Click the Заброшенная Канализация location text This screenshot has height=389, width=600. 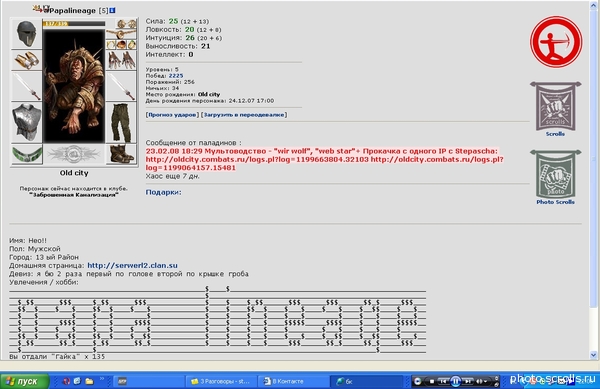(74, 195)
